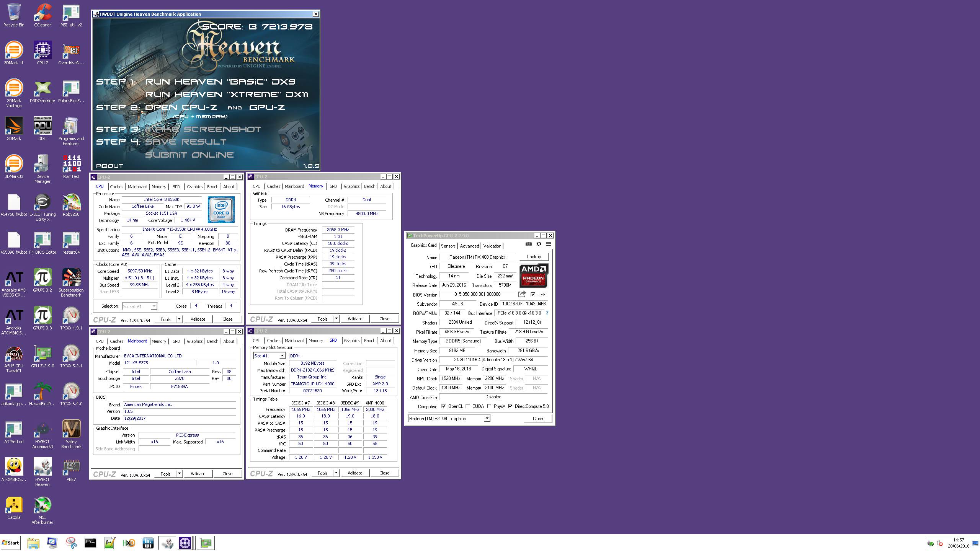The image size is (980, 551).
Task: Launch ASUS GPU TweakII from the desktop
Action: (x=14, y=358)
